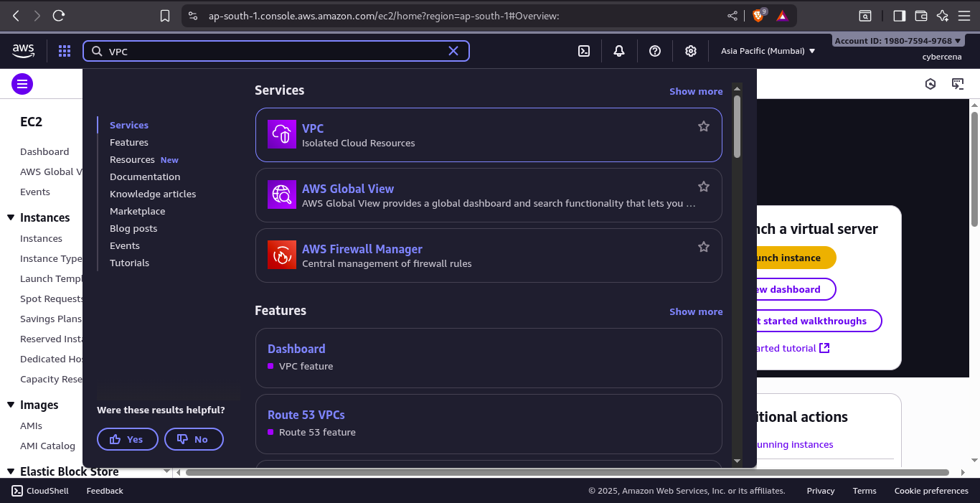Favorite AWS Global View with star
Screen dimensions: 980x503
tap(704, 187)
